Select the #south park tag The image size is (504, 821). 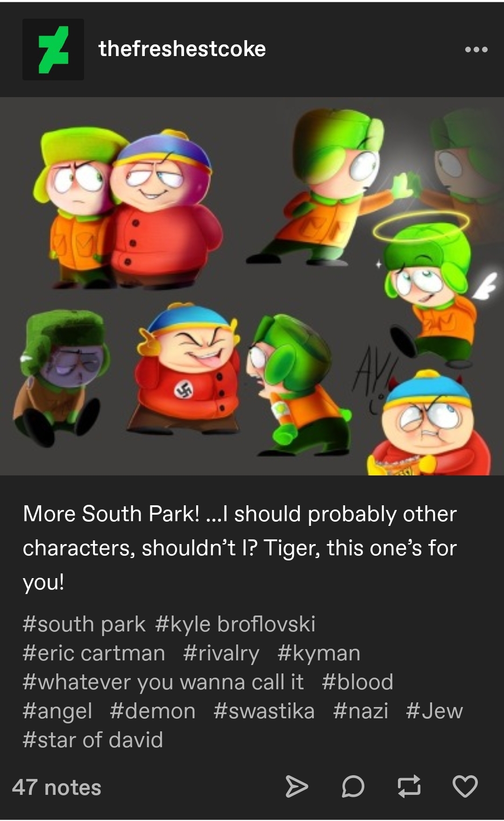click(84, 624)
